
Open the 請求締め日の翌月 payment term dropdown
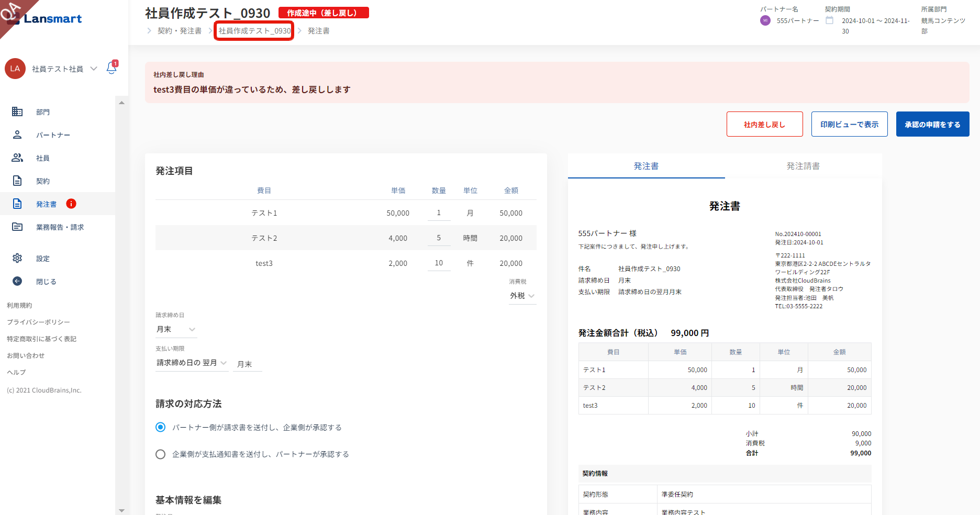coord(192,363)
